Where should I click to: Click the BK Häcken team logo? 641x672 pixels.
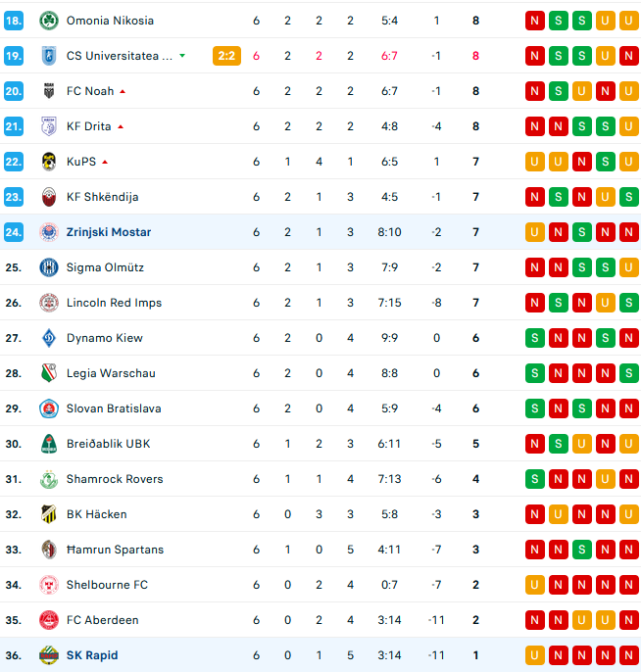(x=48, y=514)
